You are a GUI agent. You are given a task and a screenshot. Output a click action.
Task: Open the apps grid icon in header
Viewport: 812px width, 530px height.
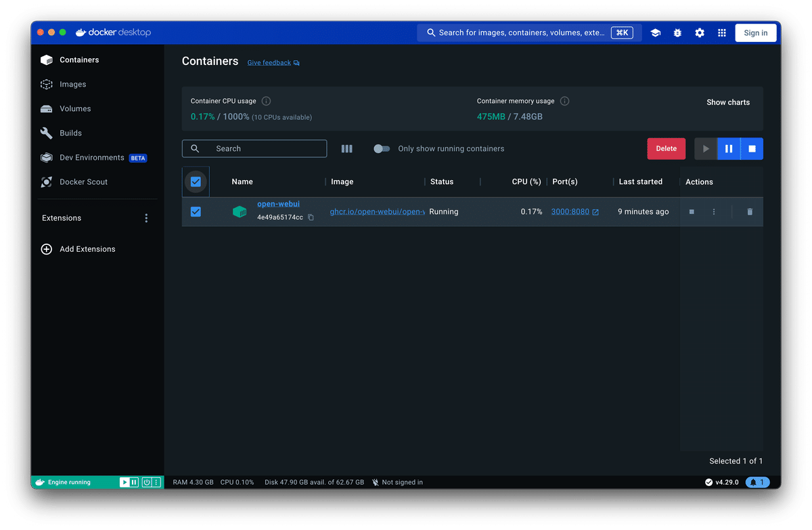pos(722,32)
